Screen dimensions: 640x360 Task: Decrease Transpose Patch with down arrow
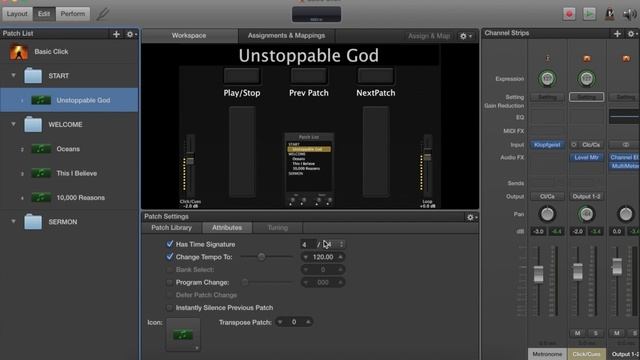(x=280, y=322)
